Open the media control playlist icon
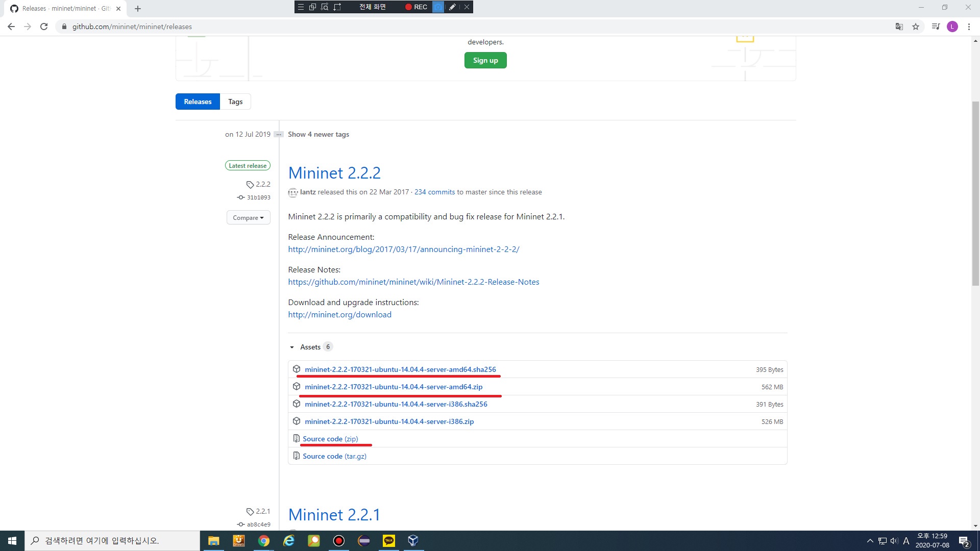The width and height of the screenshot is (980, 551). click(936, 27)
